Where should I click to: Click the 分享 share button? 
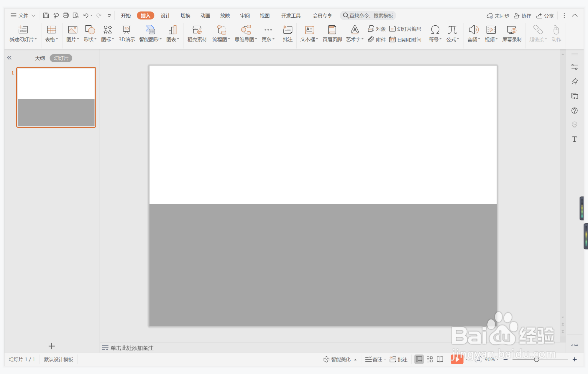pyautogui.click(x=545, y=16)
